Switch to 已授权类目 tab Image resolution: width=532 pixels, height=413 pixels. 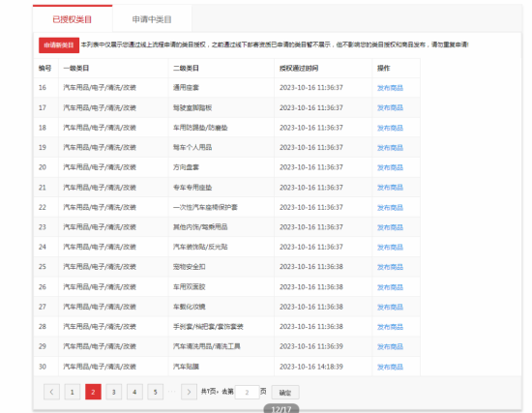73,19
